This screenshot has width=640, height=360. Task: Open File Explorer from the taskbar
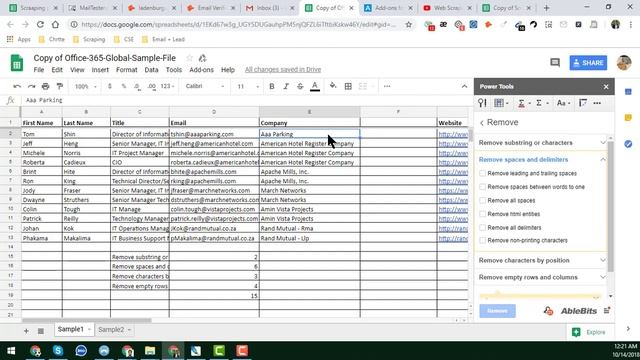click(150, 351)
